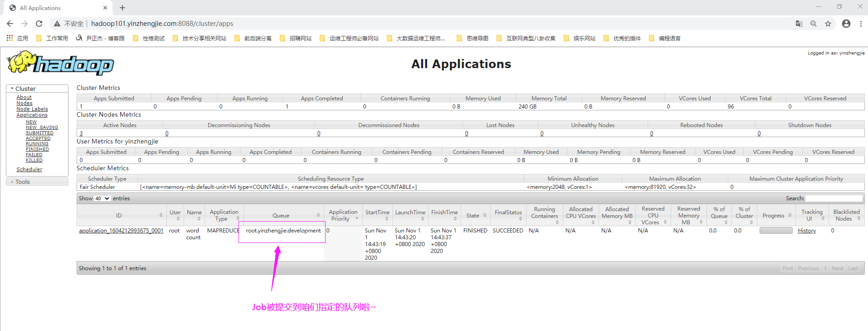Jump to Last page of entries
The width and height of the screenshot is (868, 331).
click(x=853, y=268)
